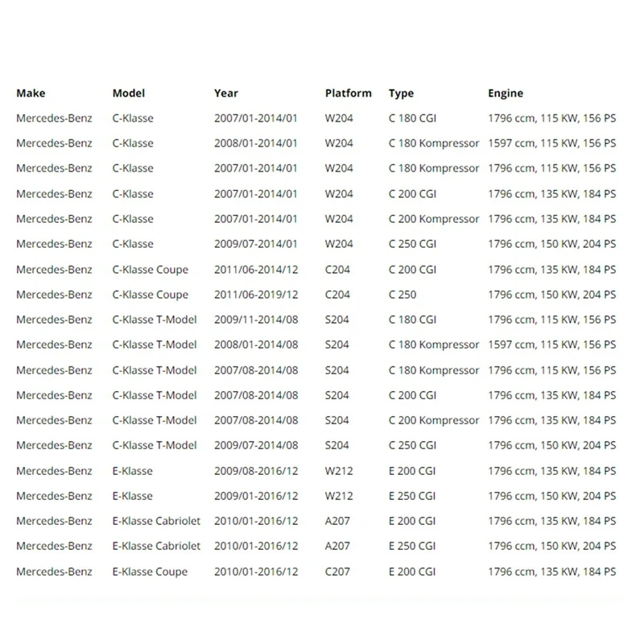644x644 pixels.
Task: Select the C207 platform cell
Action: 337,572
